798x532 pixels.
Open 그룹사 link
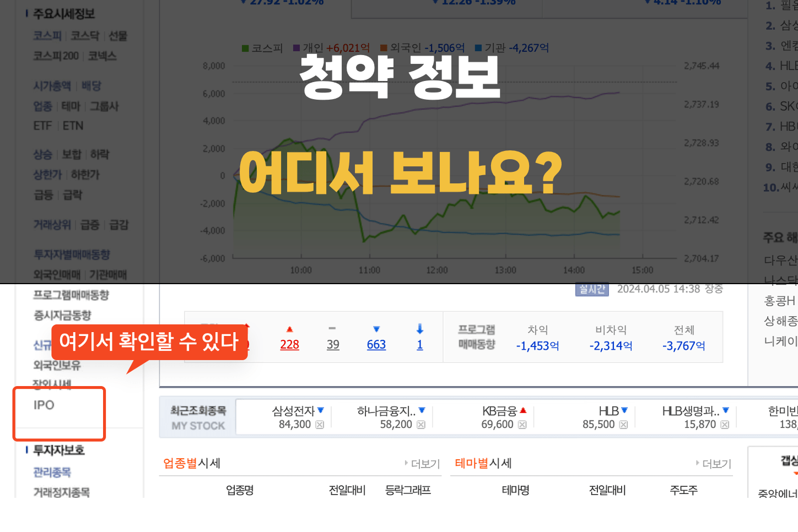coord(104,106)
